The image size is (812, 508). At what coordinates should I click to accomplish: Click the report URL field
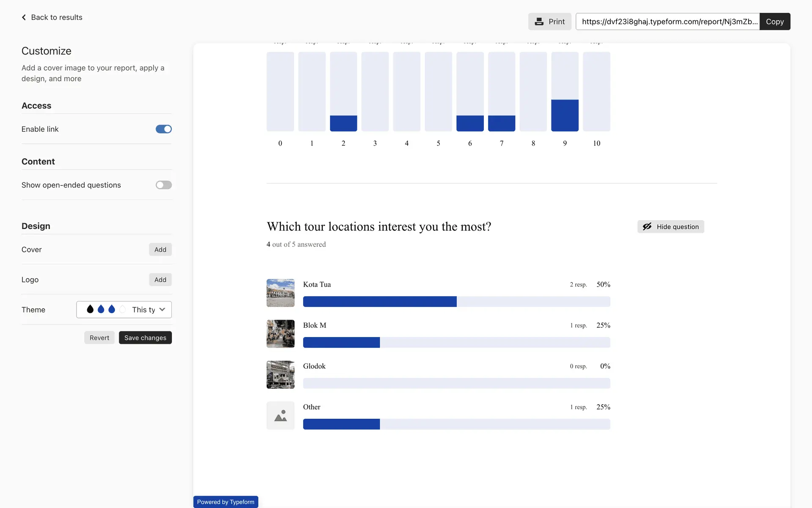667,22
